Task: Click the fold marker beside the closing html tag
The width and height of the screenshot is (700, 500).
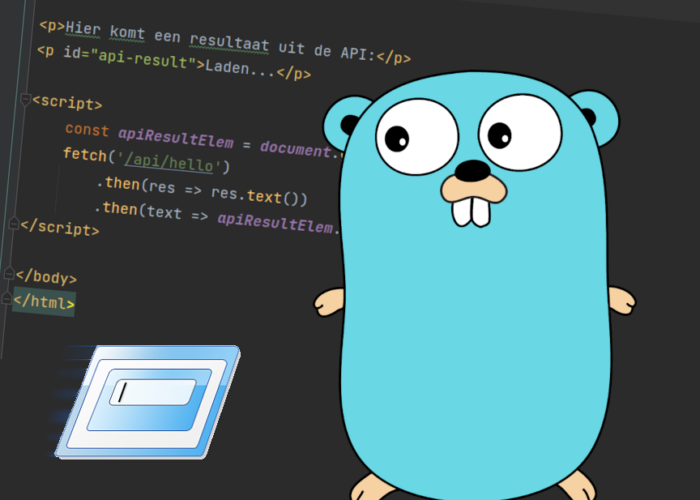Action: [x=7, y=298]
